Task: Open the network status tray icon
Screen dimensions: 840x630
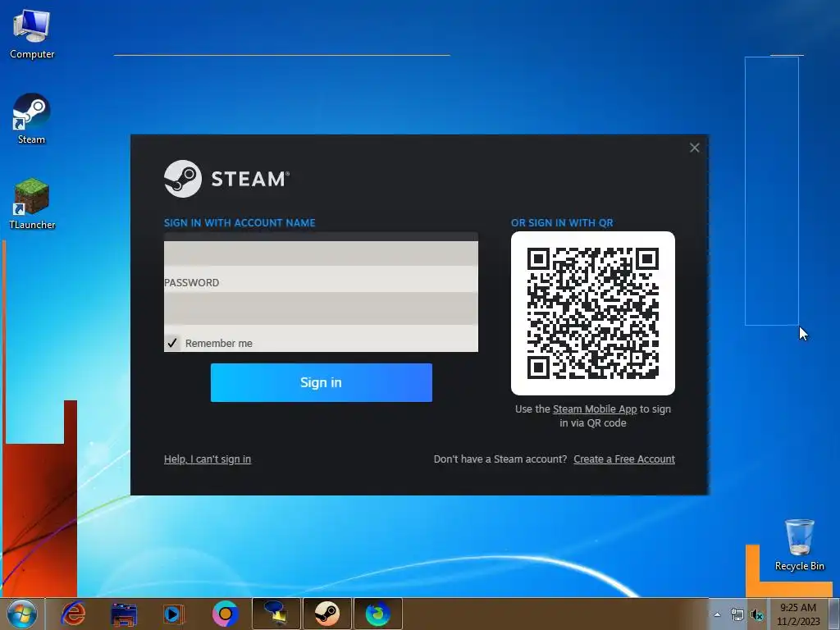Action: coord(737,614)
